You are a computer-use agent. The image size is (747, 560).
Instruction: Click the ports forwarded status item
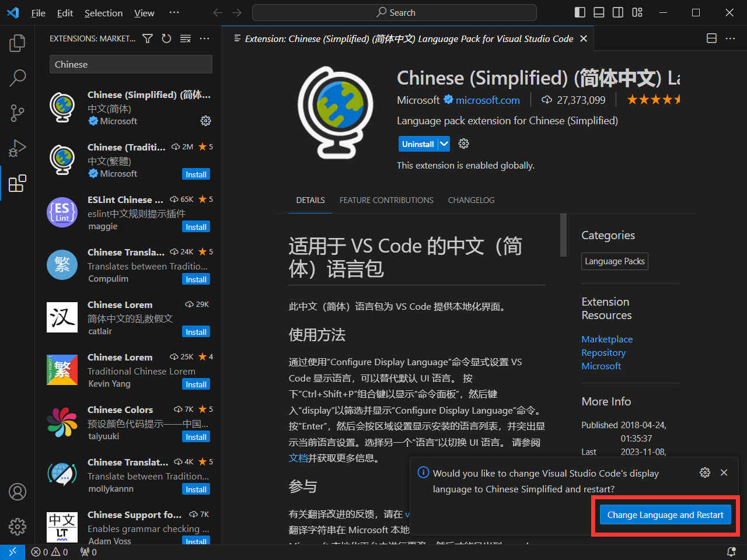[89, 552]
